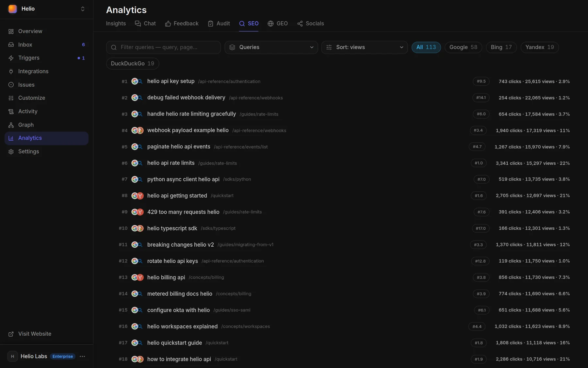
Task: Switch to the Chat tab
Action: pyautogui.click(x=145, y=24)
